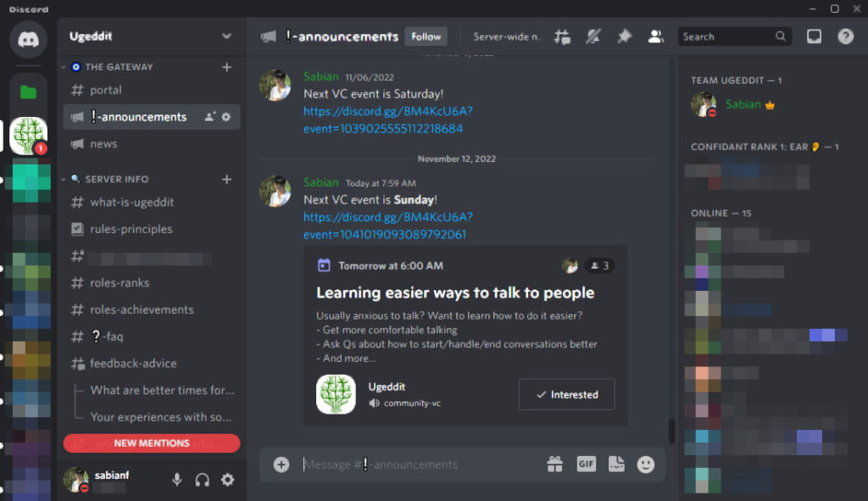Screen dimensions: 868x501
Task: View event interested count of 3
Action: tap(599, 265)
